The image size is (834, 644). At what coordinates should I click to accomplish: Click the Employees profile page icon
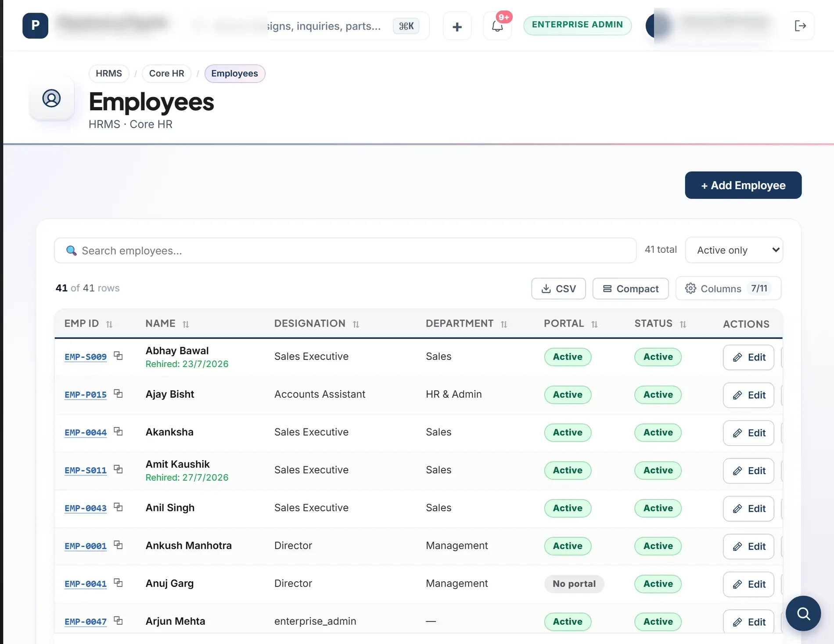click(51, 98)
